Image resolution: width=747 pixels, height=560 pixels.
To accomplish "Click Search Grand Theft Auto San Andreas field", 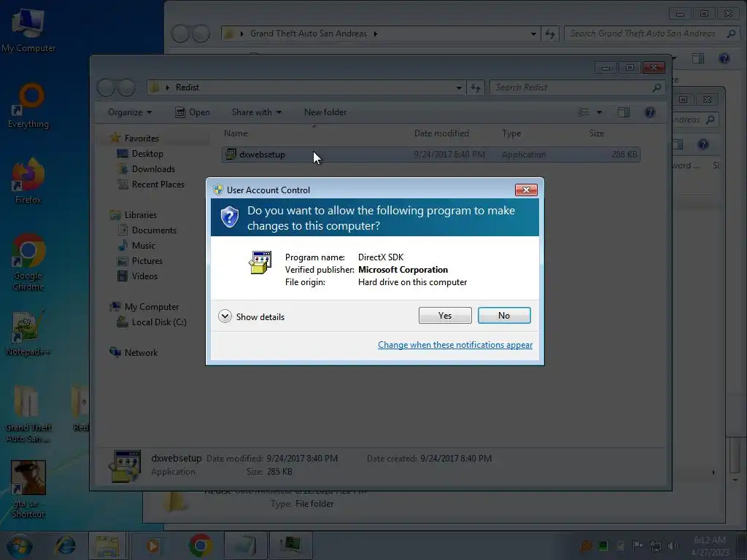I will tap(651, 34).
